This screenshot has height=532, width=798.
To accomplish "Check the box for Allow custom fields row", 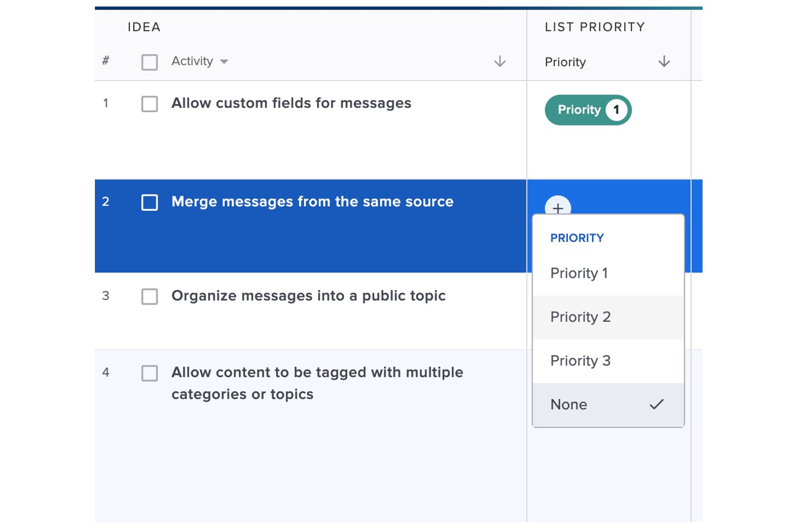I will coord(149,103).
